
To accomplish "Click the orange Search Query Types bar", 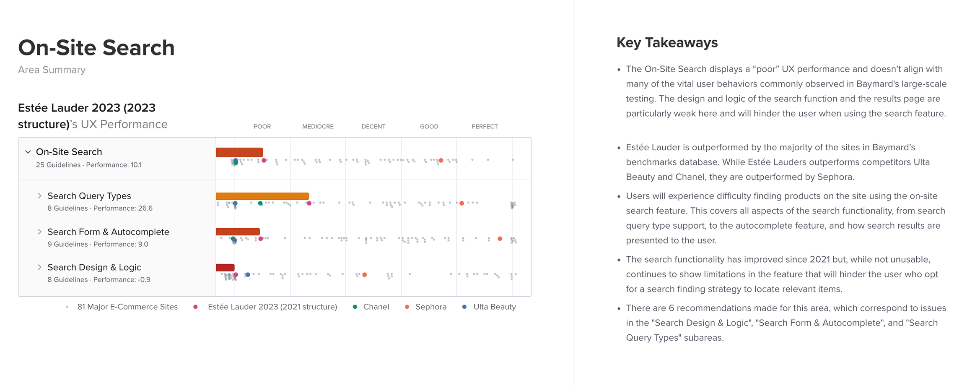I will [262, 196].
